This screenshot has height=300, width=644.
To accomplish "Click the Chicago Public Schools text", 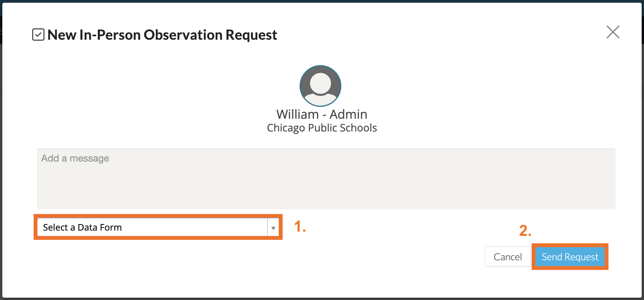I will (322, 128).
